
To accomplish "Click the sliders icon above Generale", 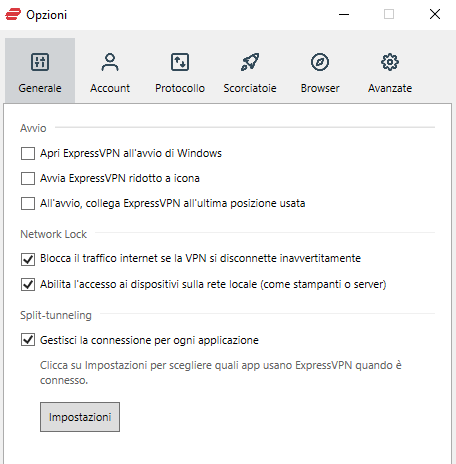I will 40,62.
